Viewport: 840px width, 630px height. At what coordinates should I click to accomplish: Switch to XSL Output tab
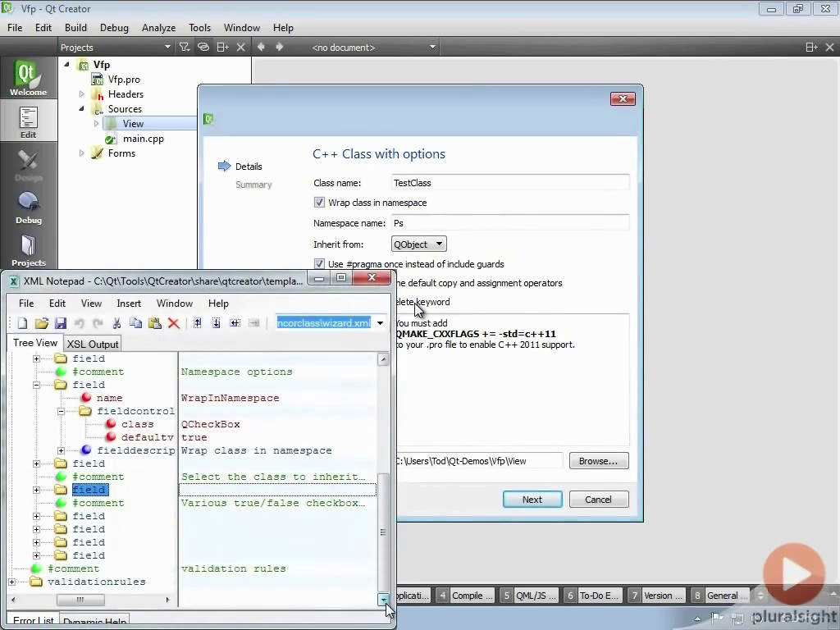pos(92,344)
